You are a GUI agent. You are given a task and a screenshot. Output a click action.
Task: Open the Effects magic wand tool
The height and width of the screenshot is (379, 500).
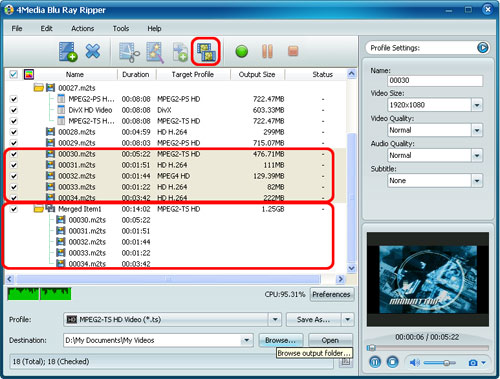(155, 52)
